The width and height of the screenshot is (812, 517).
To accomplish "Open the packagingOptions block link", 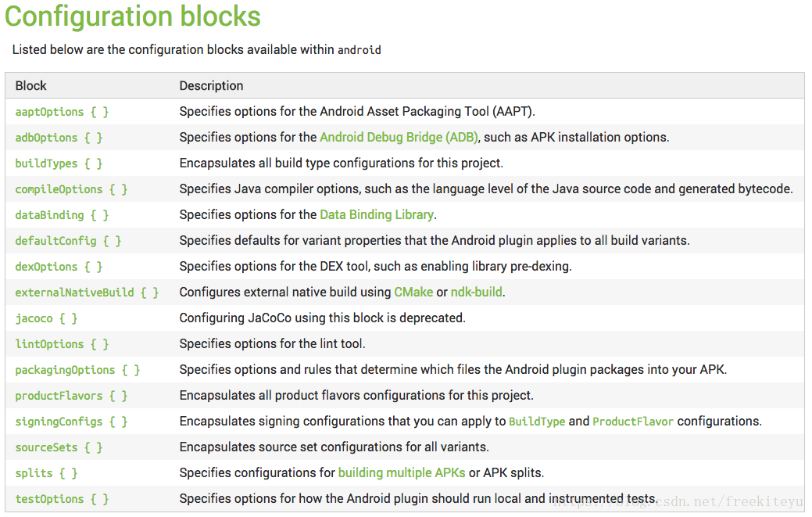I will (77, 371).
